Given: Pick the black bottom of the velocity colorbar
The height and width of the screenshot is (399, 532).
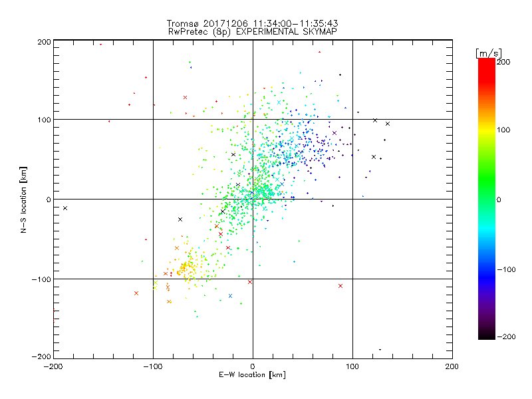Looking at the screenshot, I should 487,334.
